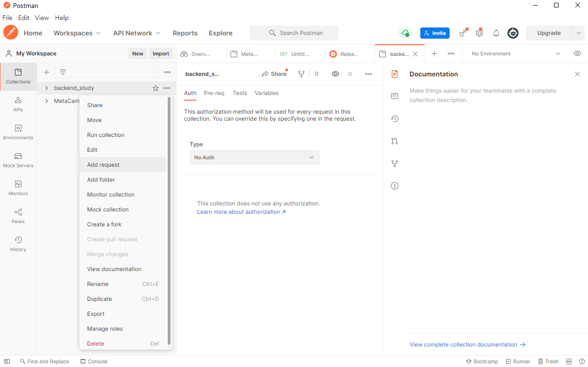Click the context menu scrollbar

[x=169, y=221]
